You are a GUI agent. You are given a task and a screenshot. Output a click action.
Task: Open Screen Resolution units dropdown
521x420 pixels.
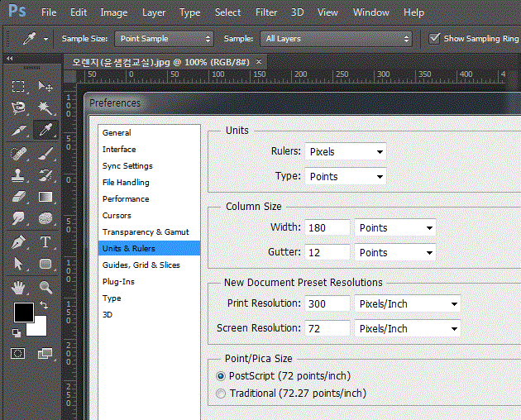(x=408, y=328)
